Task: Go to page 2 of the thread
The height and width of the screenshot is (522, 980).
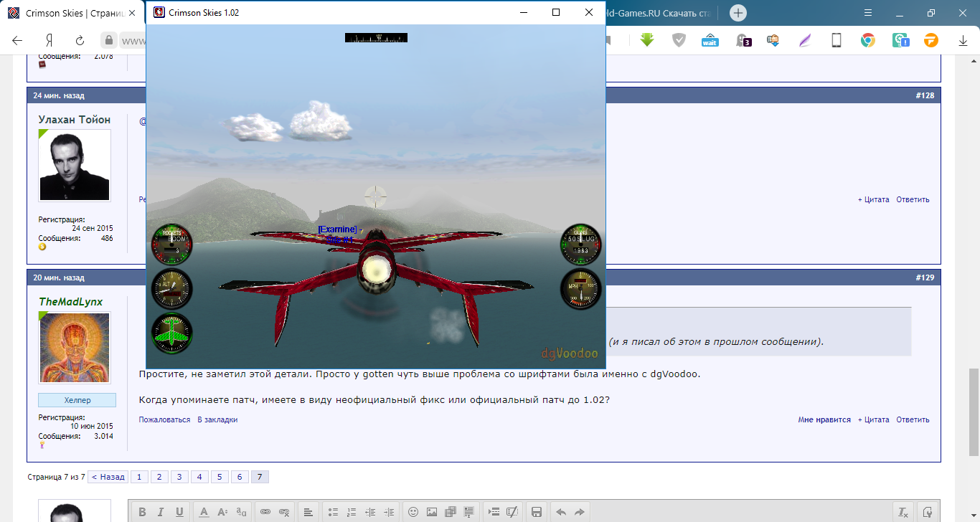Action: (x=159, y=477)
